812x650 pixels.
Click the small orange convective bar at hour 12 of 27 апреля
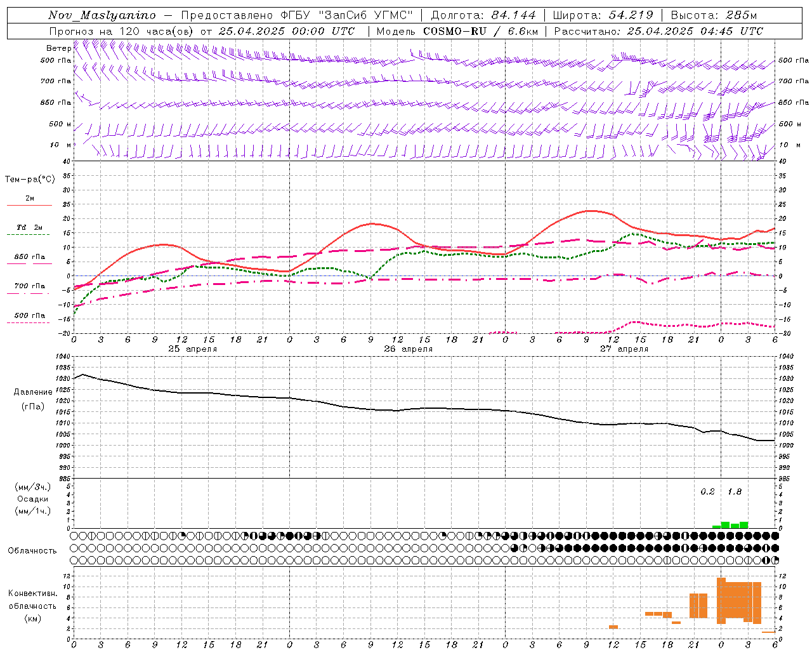point(613,627)
